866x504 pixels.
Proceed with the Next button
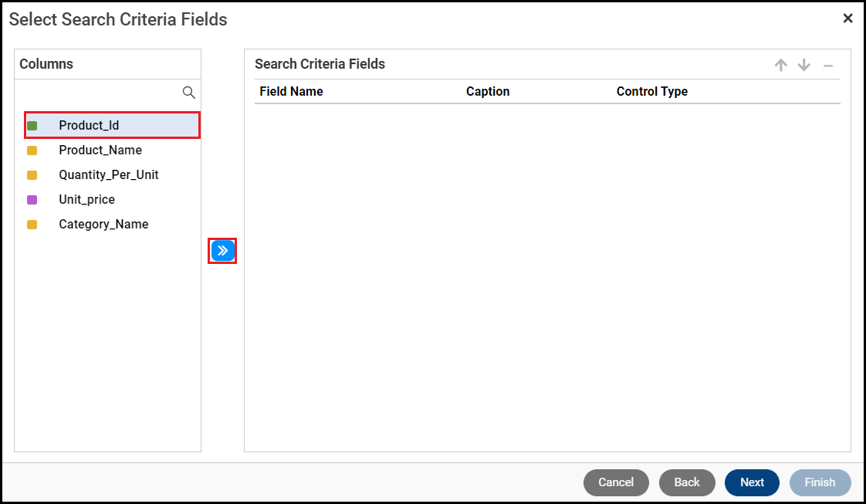click(752, 482)
